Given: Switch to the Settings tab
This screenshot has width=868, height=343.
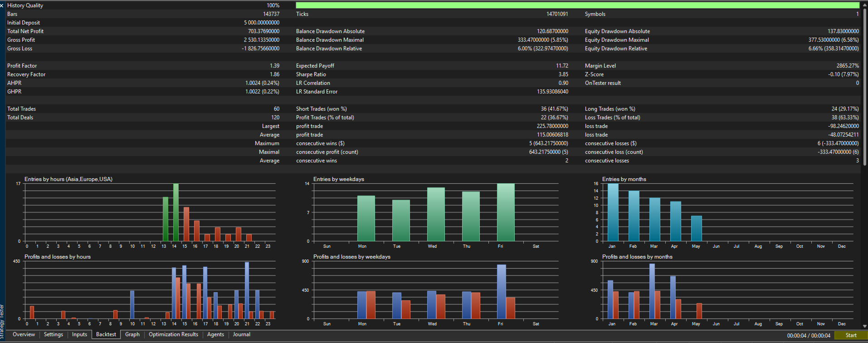Looking at the screenshot, I should tap(54, 334).
